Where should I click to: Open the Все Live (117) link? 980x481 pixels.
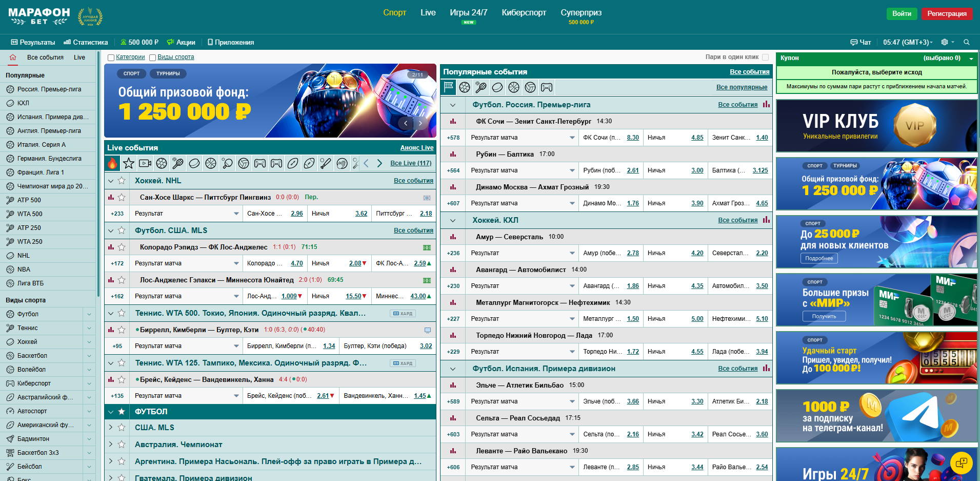coord(410,163)
